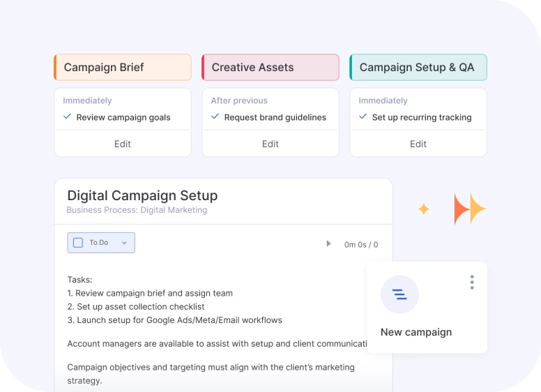This screenshot has width=541, height=392.
Task: Select the Campaign Setup & QA header
Action: tap(418, 68)
